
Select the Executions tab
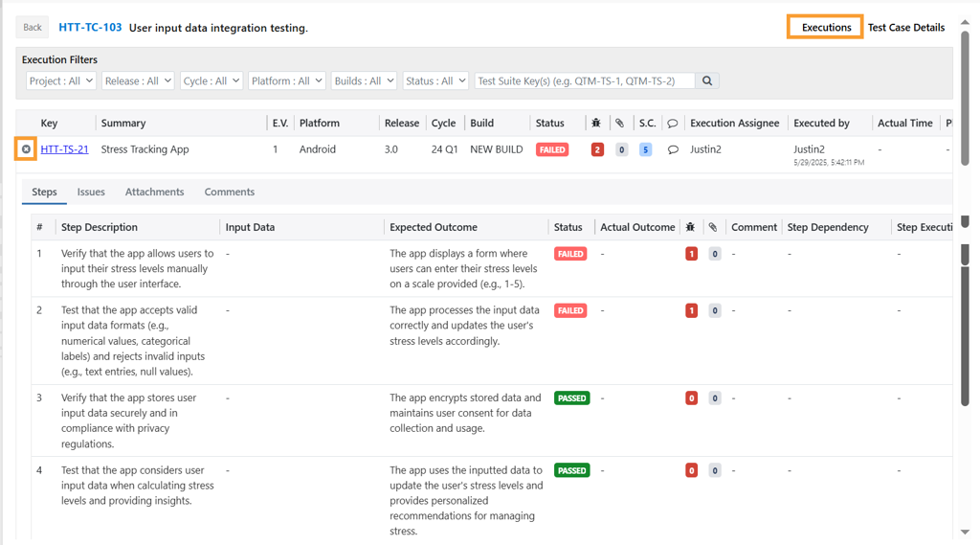click(826, 28)
